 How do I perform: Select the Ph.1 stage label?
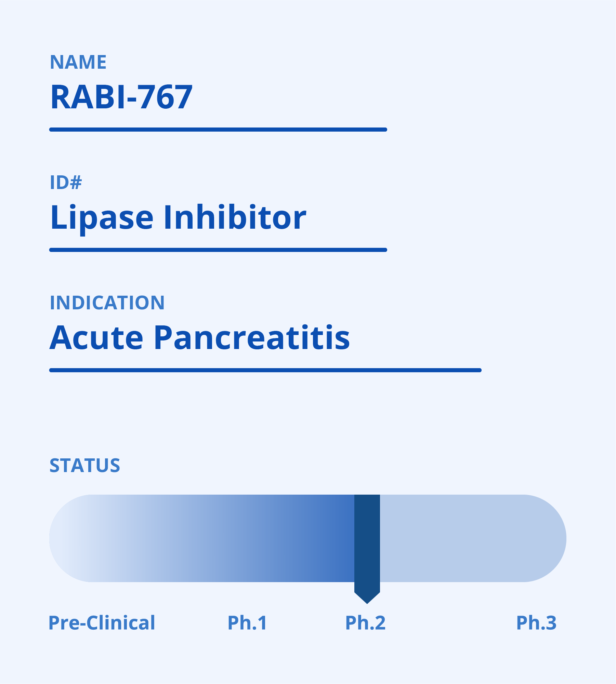click(247, 623)
